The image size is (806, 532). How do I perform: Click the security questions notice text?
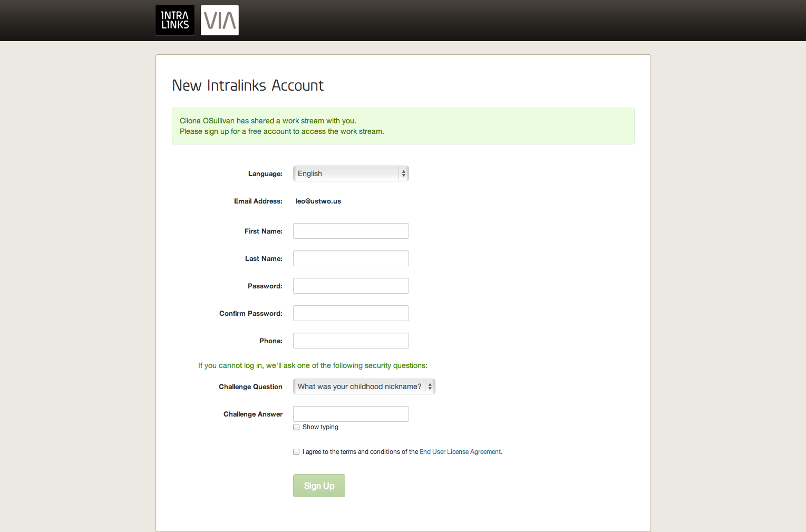pos(313,365)
